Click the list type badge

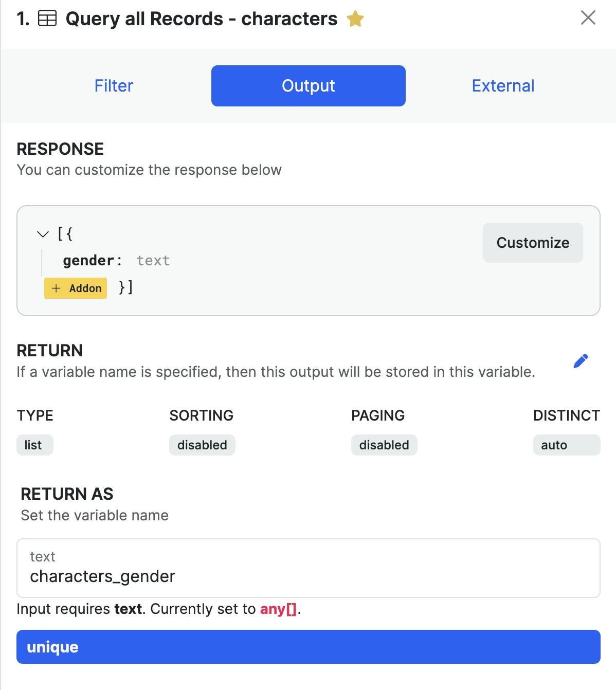pyautogui.click(x=34, y=445)
